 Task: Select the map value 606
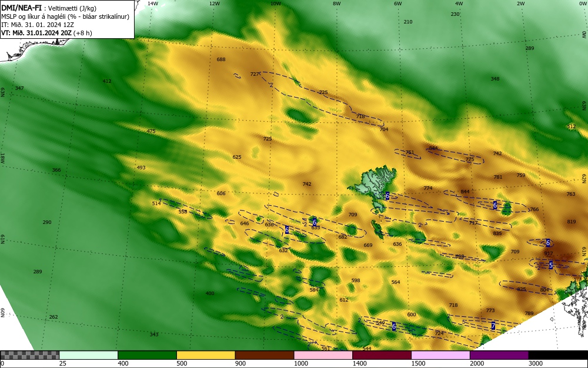221,193
